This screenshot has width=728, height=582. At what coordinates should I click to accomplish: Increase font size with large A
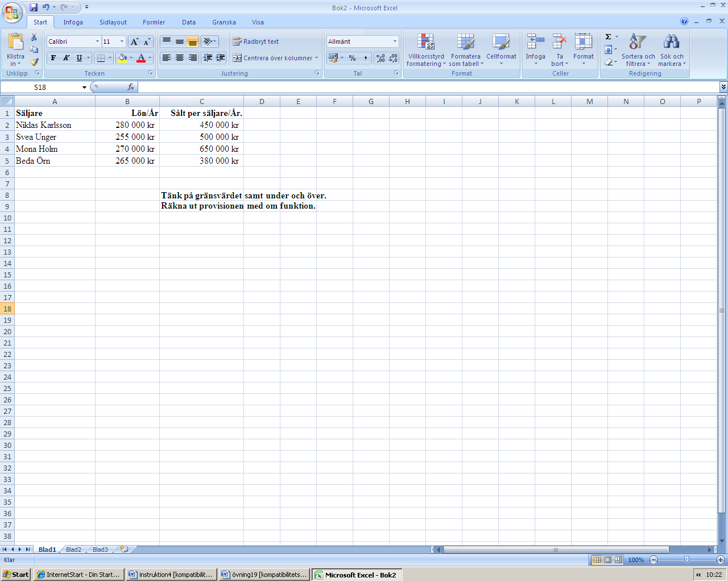click(134, 41)
